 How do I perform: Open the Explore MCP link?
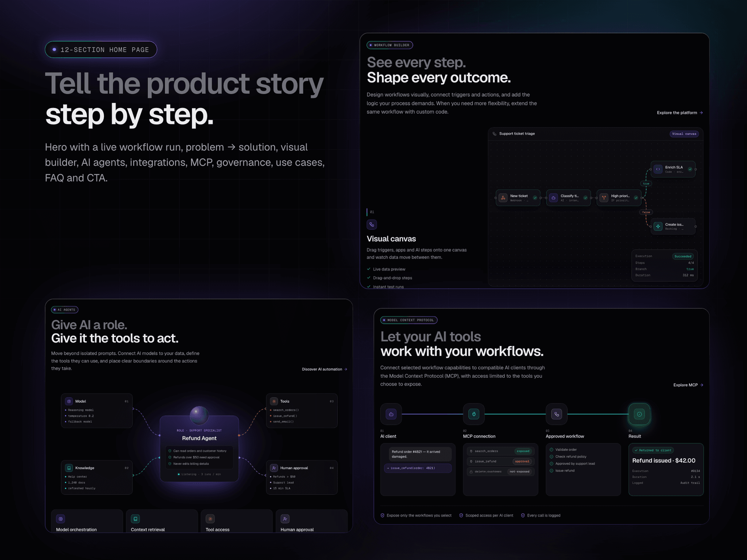coord(688,385)
